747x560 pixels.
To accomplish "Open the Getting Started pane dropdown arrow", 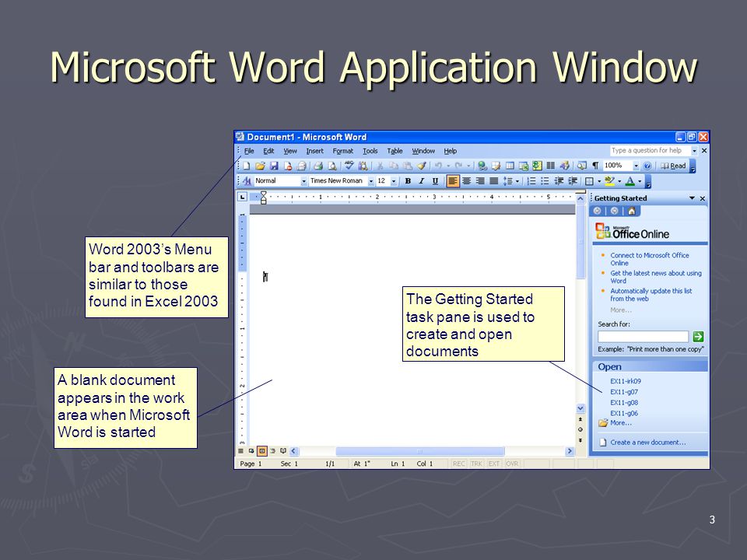I will pos(692,198).
